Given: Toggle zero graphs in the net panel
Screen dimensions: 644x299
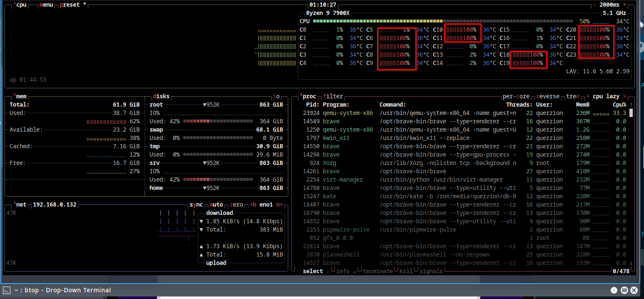Looking at the screenshot, I should point(236,204).
